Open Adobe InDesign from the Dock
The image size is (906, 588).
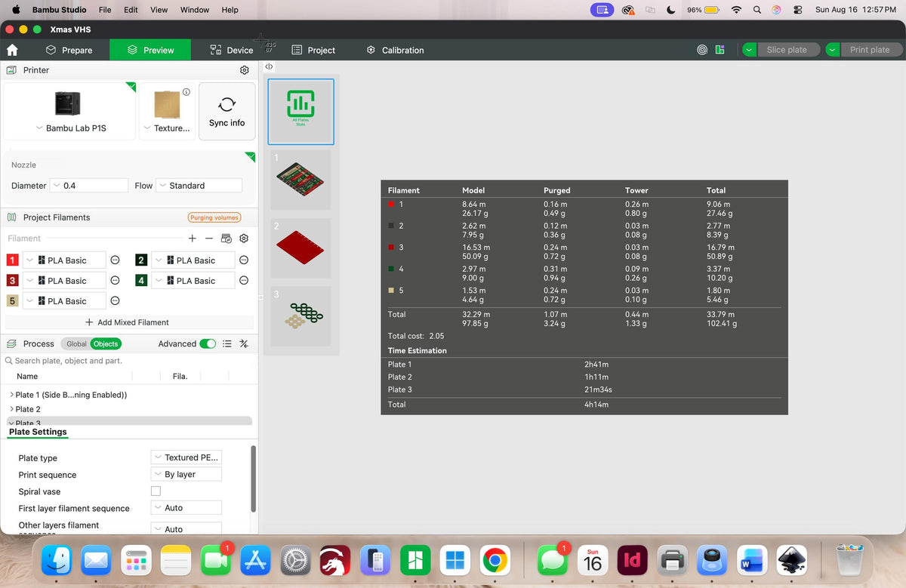(x=633, y=561)
